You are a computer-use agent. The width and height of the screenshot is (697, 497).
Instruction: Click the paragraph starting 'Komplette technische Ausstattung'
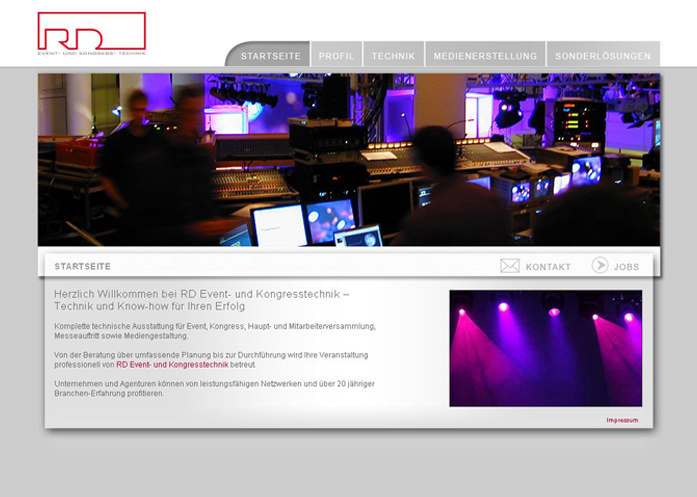pos(215,331)
